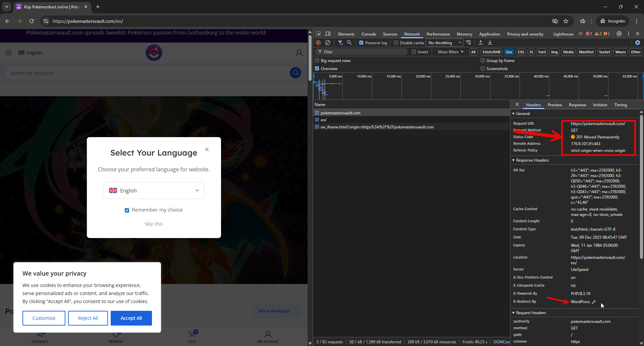This screenshot has height=346, width=644.
Task: Disable the Preserve log checkbox
Action: click(x=361, y=43)
